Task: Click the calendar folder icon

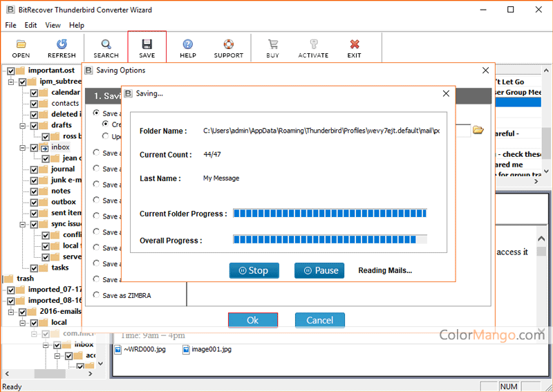Action: click(44, 93)
